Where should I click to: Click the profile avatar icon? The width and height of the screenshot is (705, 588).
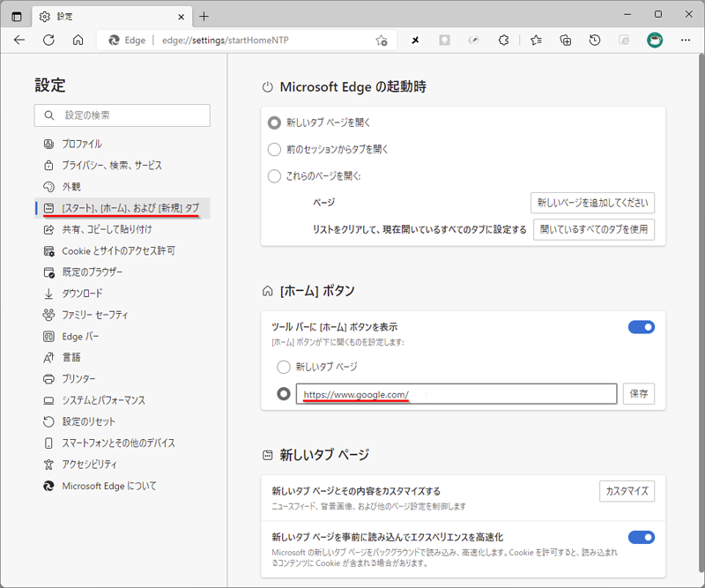pos(655,40)
